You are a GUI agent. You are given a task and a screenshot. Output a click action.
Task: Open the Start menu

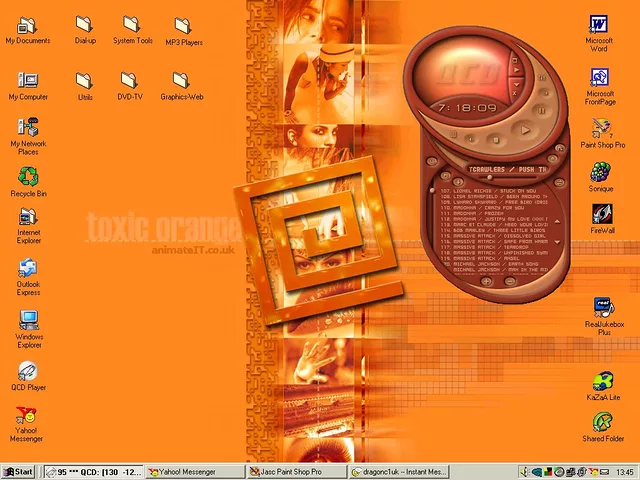click(18, 472)
